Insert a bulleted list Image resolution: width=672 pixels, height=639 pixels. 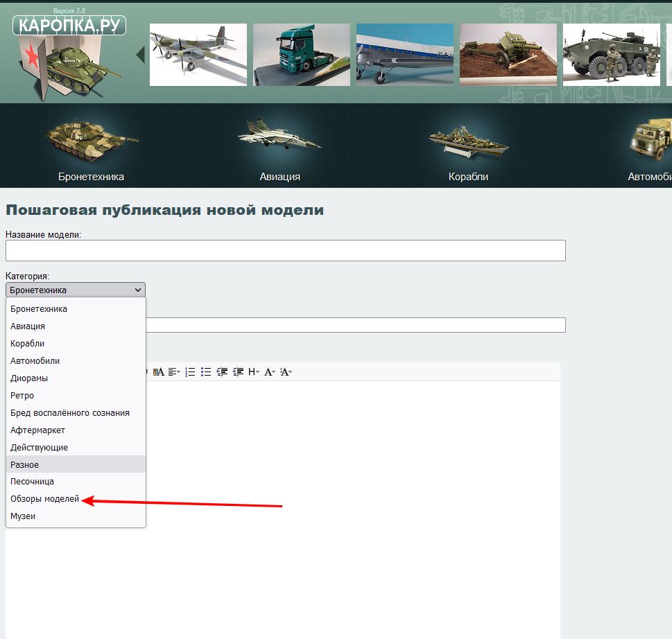(x=206, y=372)
